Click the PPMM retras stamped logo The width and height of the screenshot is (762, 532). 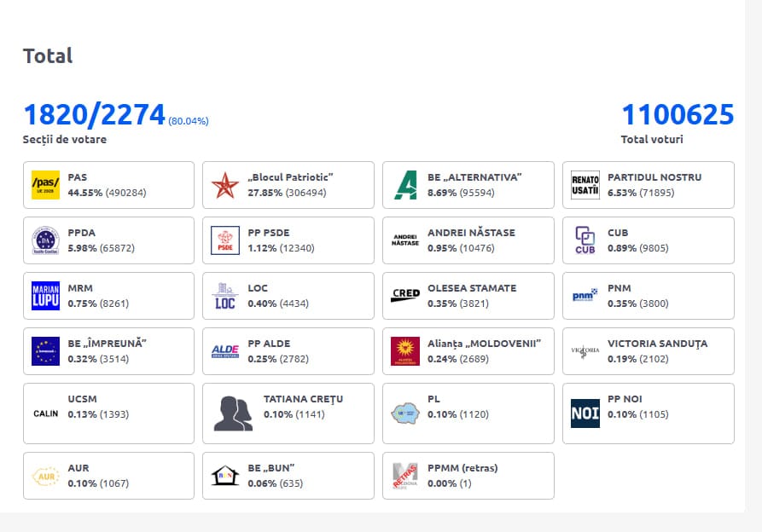pos(405,476)
